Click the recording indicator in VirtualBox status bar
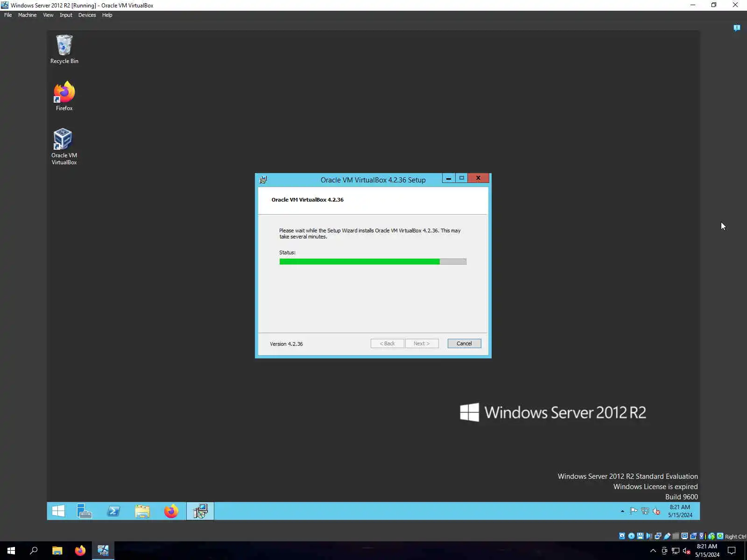Viewport: 747px width, 560px height. 693,536
